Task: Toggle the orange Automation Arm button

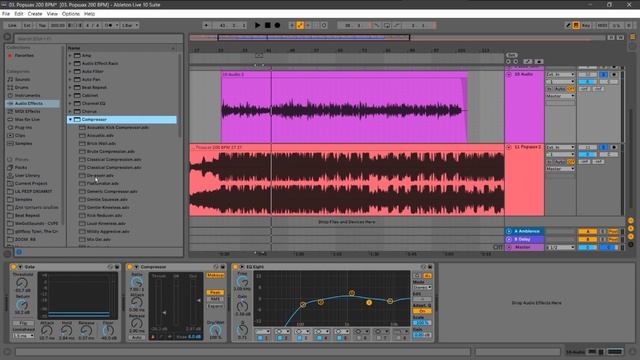Action: pyautogui.click(x=300, y=25)
